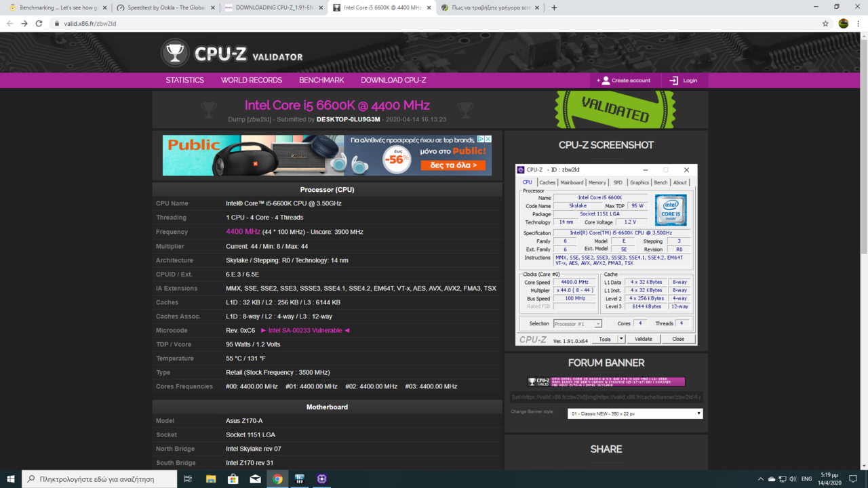Switch to Chrome on the taskbar
The image size is (868, 488).
point(277,479)
